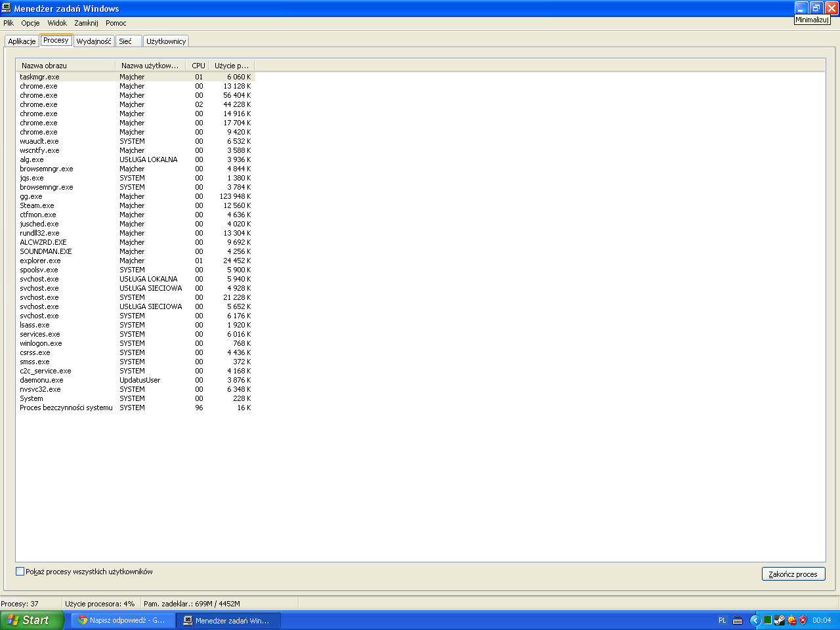Select the c2c_service.exe process
The height and width of the screenshot is (630, 840).
click(x=135, y=371)
